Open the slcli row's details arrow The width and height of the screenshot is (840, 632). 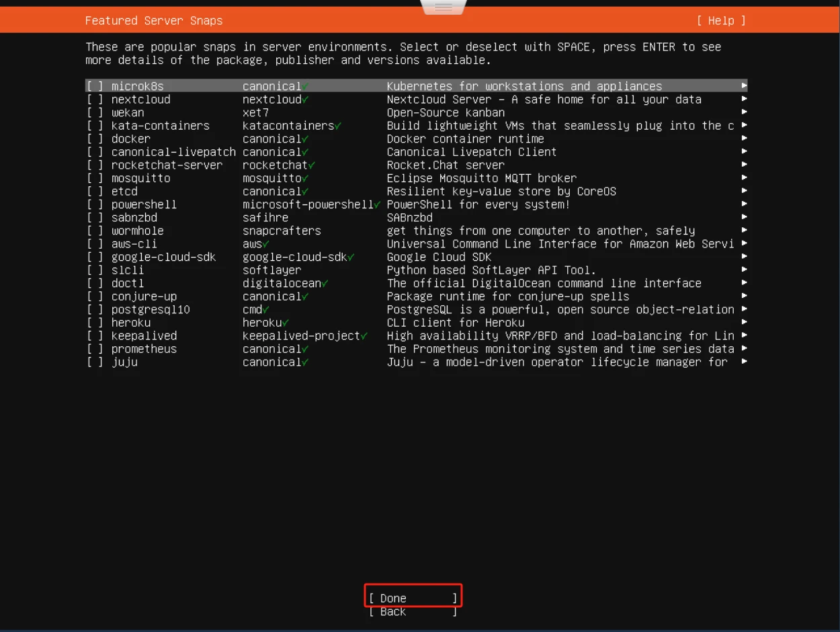(x=744, y=270)
